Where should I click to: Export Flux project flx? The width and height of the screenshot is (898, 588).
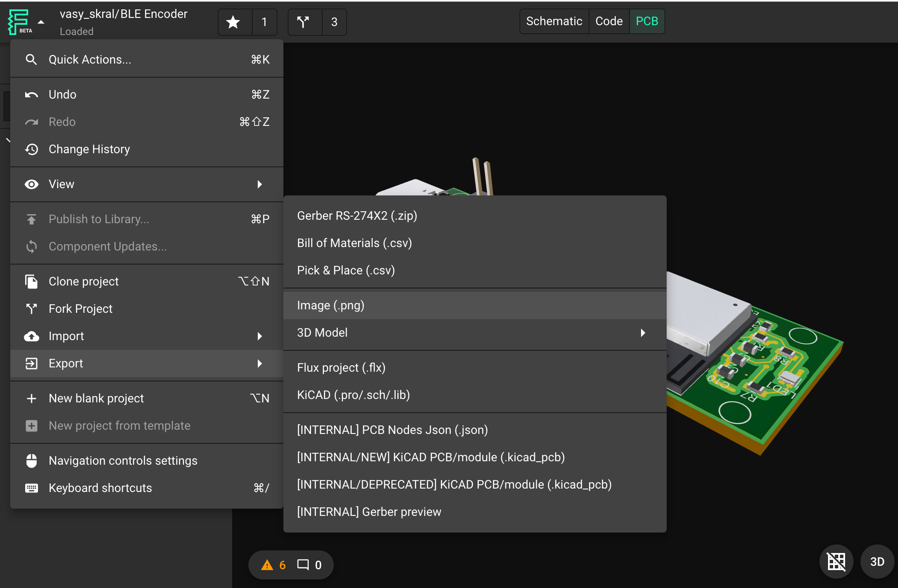click(x=475, y=367)
